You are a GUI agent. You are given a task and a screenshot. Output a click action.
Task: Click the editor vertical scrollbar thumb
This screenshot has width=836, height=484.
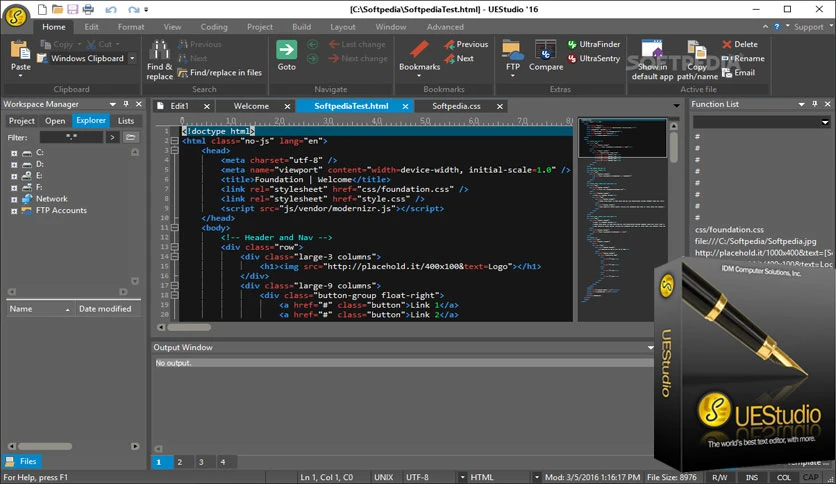tap(673, 146)
